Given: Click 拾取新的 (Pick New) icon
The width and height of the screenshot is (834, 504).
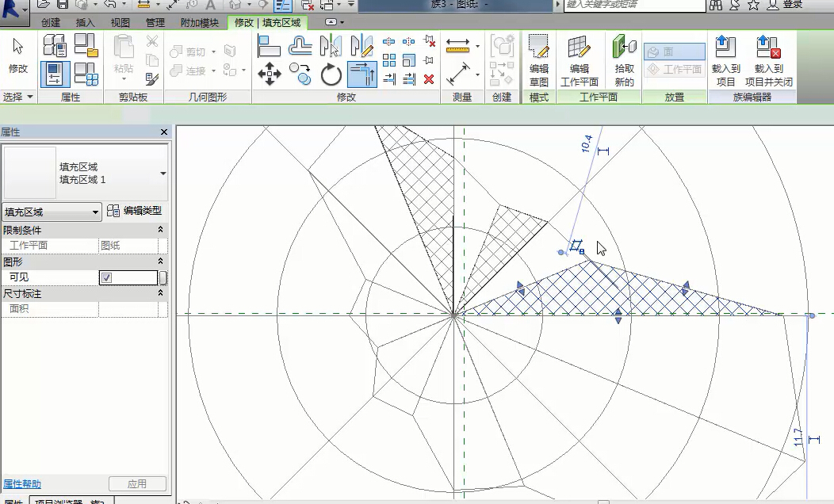Looking at the screenshot, I should point(625,61).
